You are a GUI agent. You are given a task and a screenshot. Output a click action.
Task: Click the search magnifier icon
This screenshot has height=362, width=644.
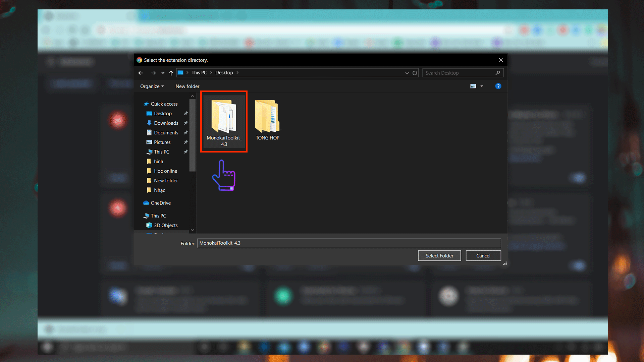(x=498, y=72)
